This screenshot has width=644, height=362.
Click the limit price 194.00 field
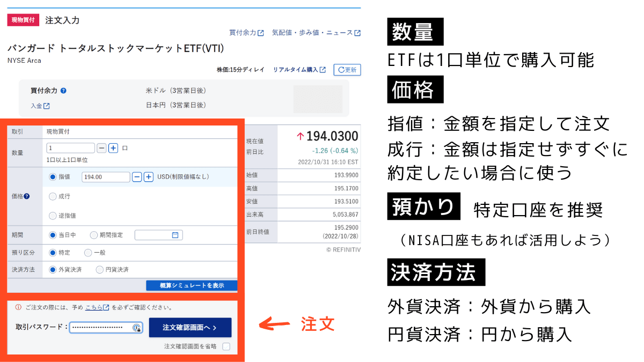(106, 176)
